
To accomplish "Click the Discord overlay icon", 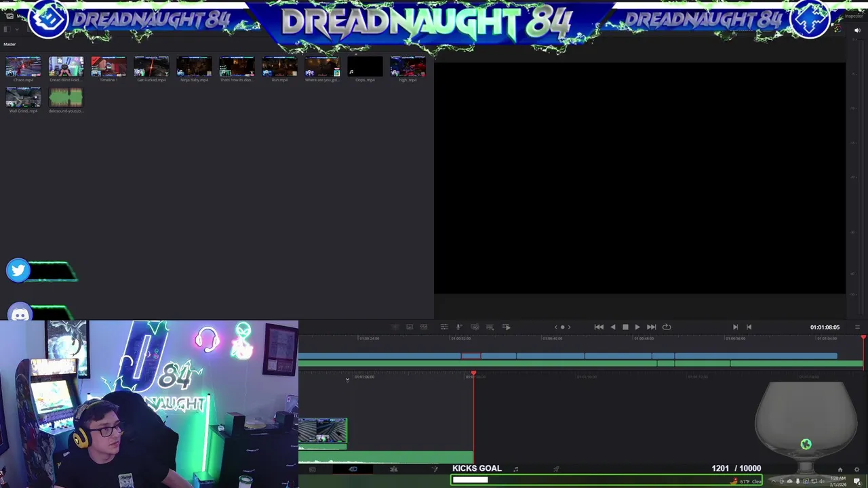I will [x=20, y=314].
